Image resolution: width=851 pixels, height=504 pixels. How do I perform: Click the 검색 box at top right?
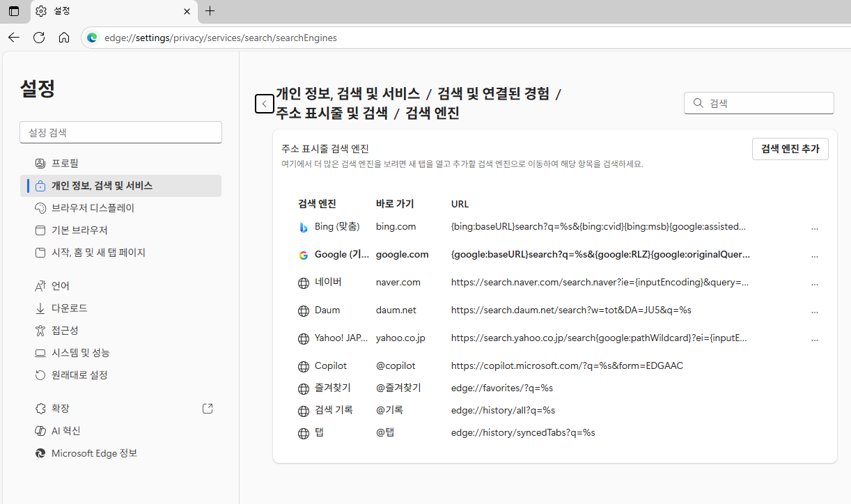tap(759, 103)
